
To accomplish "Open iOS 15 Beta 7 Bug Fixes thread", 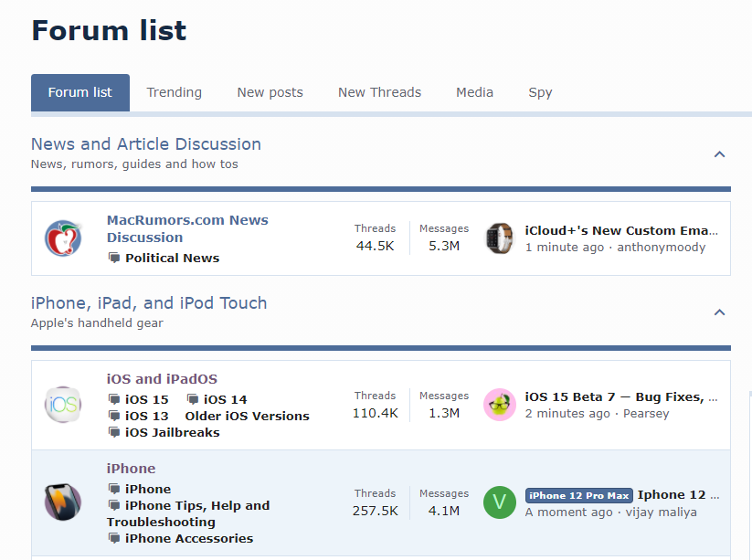I will [x=621, y=397].
